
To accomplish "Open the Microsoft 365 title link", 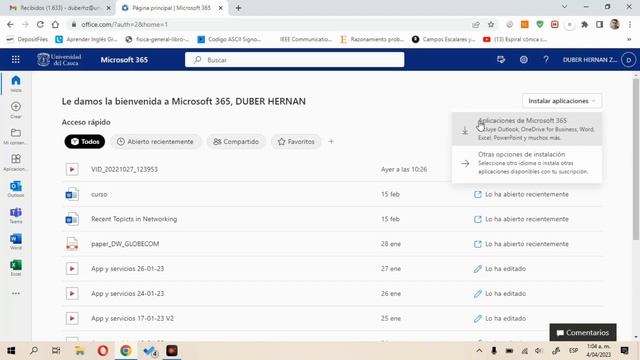I will [124, 60].
